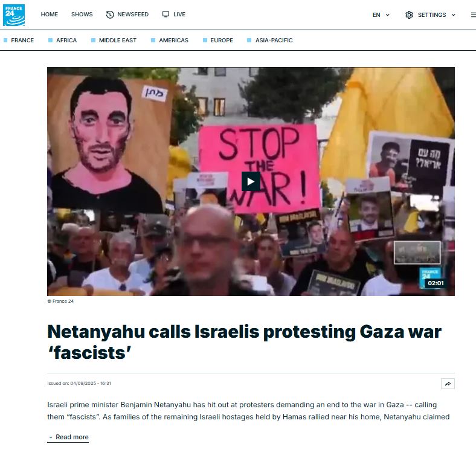Screen dimensions: 476x458
Task: Go to the Americas section
Action: 173,40
